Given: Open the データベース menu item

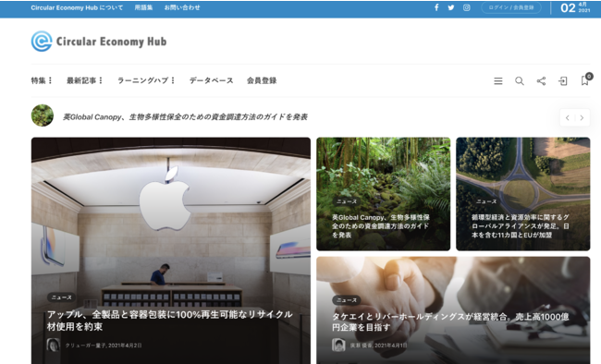Looking at the screenshot, I should [x=211, y=80].
